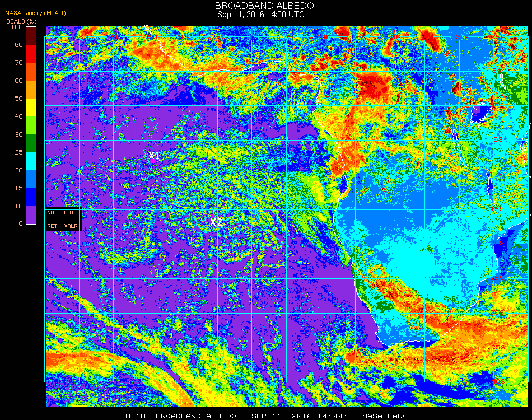Select the dark green 25-30 colorbar segment
The image size is (532, 420).
[31, 143]
